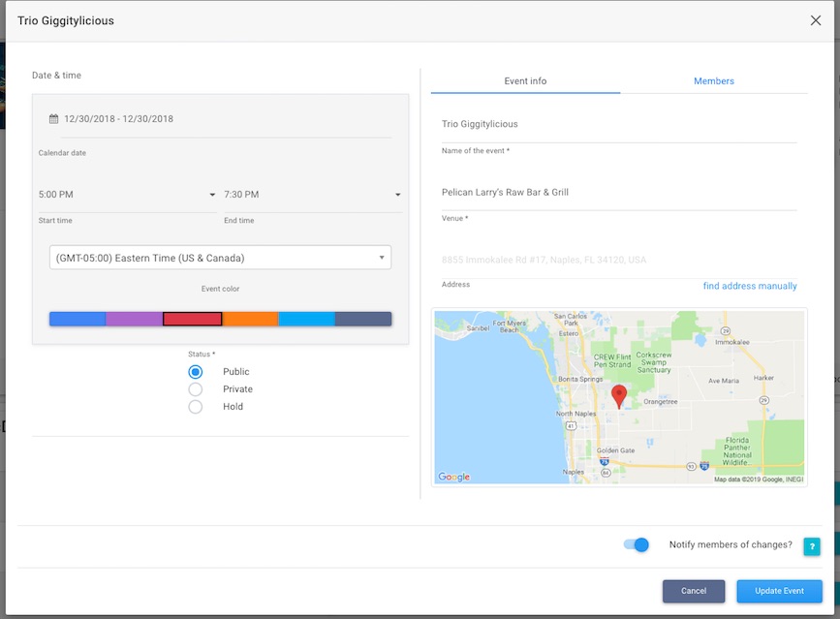This screenshot has width=840, height=619.
Task: Click the calendar icon beside the date range
Action: pos(54,119)
